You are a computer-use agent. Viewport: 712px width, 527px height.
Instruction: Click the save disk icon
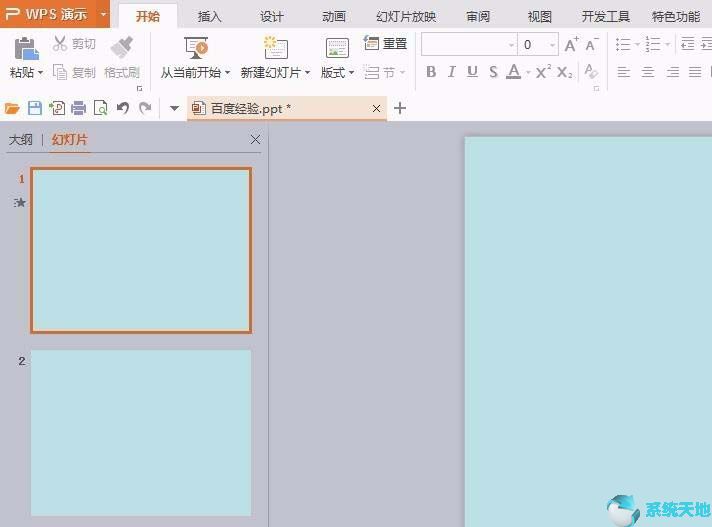[x=35, y=108]
